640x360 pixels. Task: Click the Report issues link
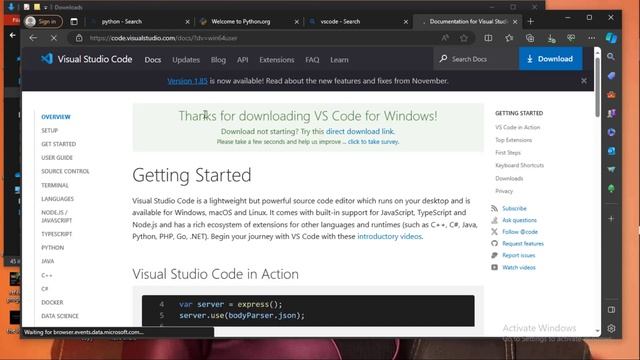click(518, 255)
